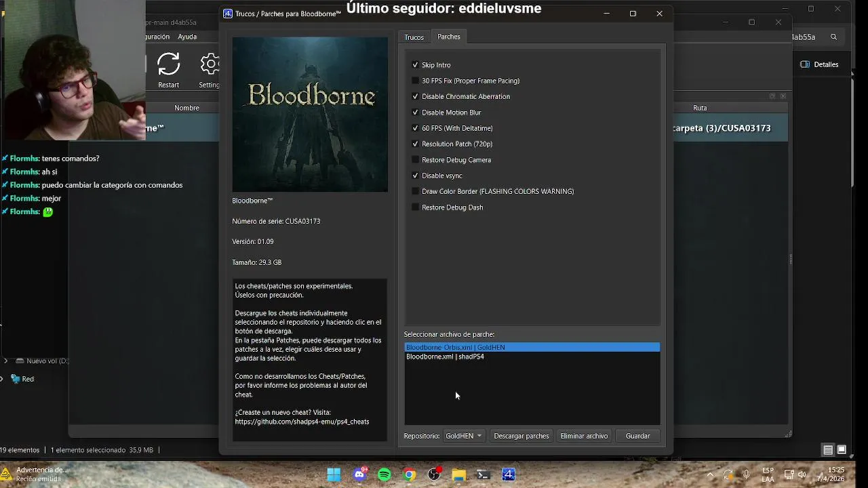This screenshot has height=488, width=868.
Task: Click the network tray icon
Action: tap(789, 474)
